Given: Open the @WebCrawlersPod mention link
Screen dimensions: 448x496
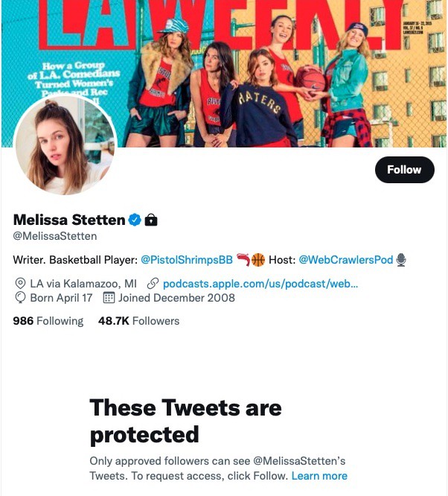Looking at the screenshot, I should 346,260.
